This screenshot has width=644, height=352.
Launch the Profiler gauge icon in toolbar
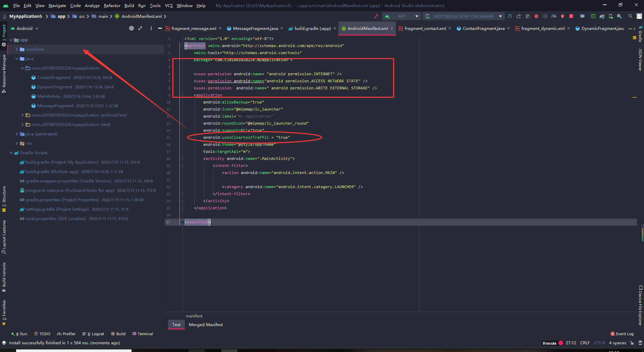[554, 16]
